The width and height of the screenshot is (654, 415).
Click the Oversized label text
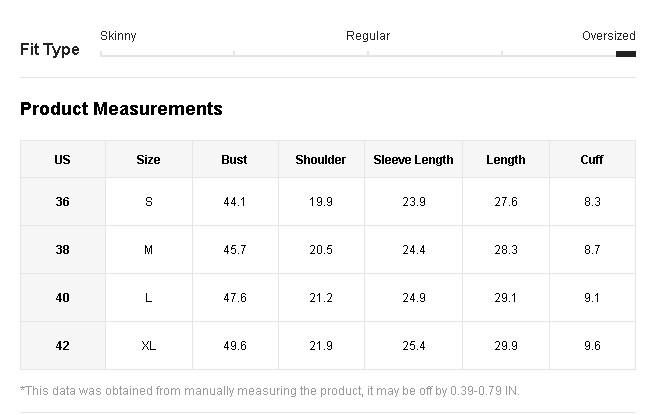click(x=608, y=36)
